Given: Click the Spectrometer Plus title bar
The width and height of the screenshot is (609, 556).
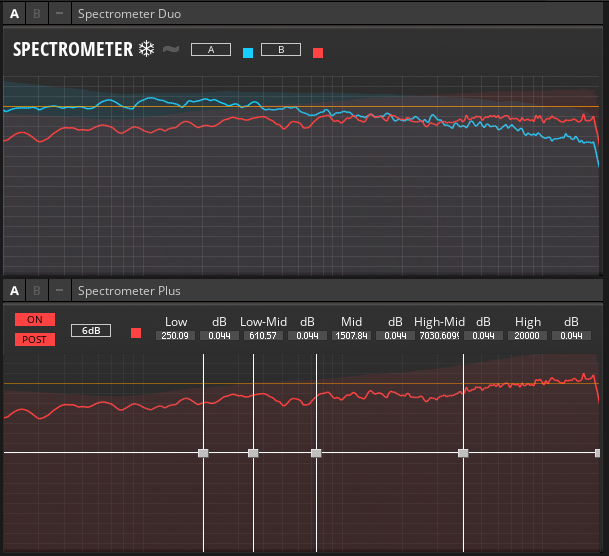Looking at the screenshot, I should click(x=337, y=290).
